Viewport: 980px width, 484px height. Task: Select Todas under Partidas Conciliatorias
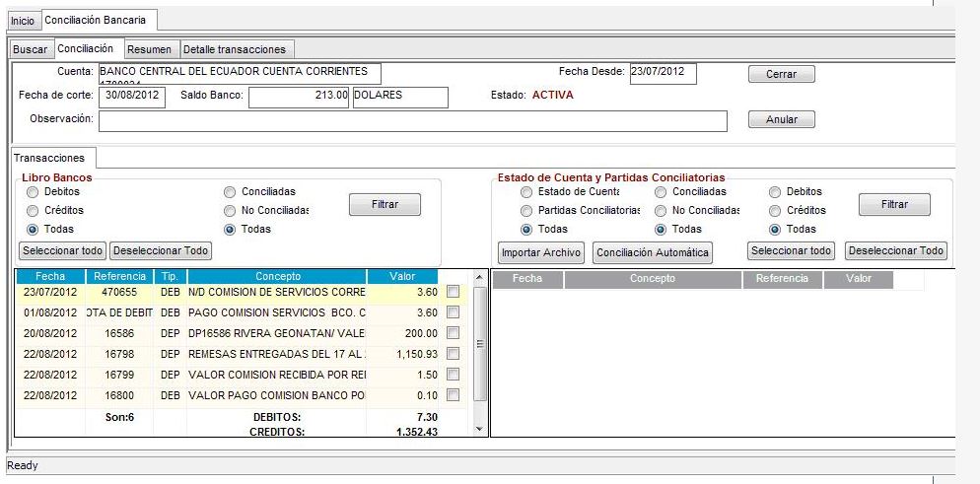pos(526,230)
